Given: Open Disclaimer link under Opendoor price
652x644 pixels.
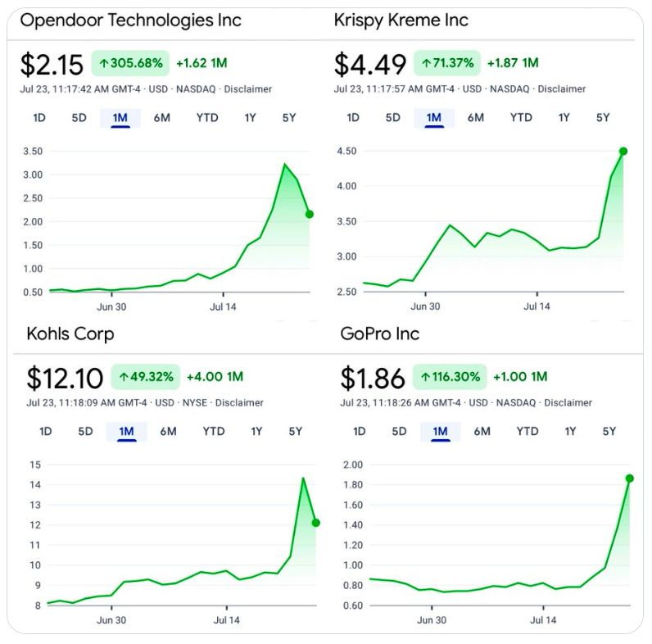Looking at the screenshot, I should click(250, 89).
